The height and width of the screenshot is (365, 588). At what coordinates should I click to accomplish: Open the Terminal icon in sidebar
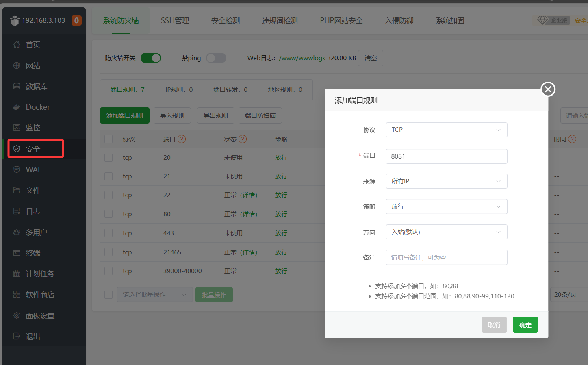coord(17,253)
